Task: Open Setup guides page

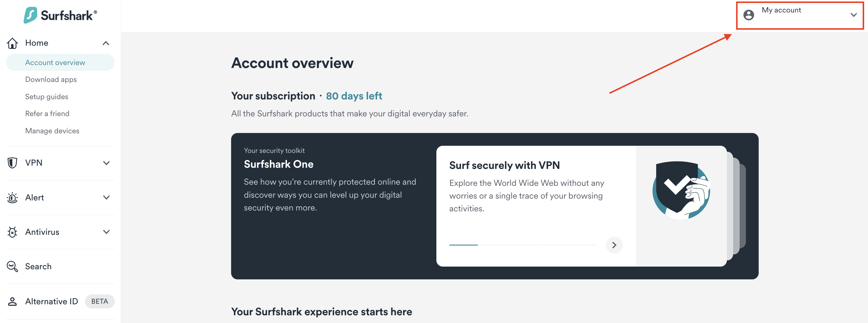Action: 47,97
